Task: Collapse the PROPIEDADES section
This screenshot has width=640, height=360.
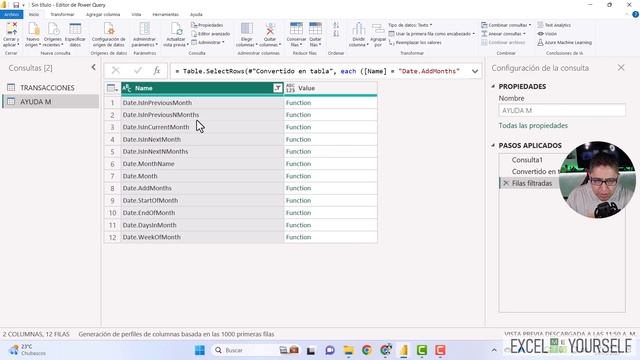Action: [493, 87]
